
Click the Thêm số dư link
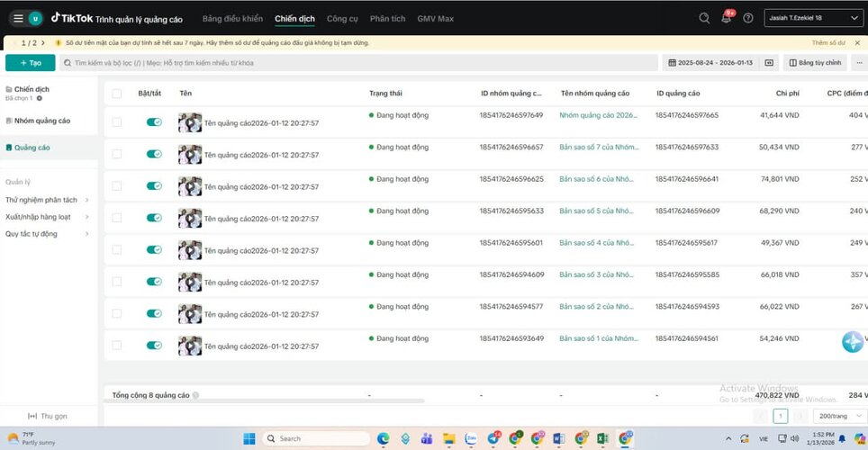[827, 42]
